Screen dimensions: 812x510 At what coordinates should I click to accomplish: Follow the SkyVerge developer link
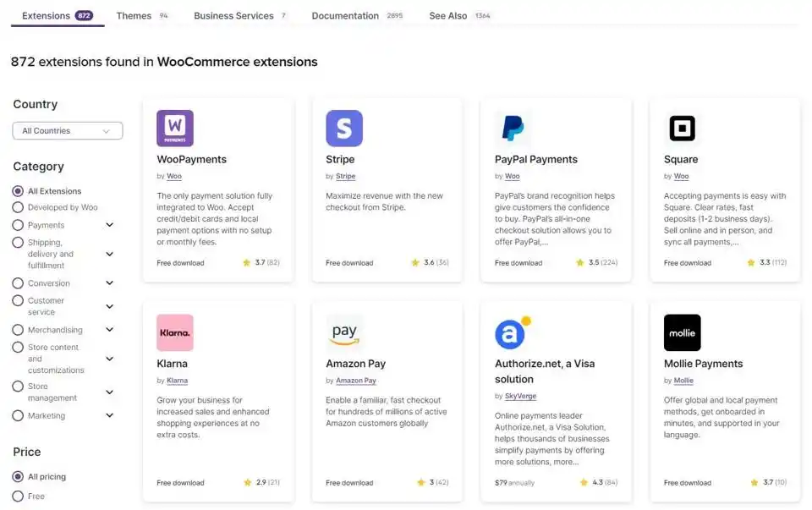pos(520,396)
